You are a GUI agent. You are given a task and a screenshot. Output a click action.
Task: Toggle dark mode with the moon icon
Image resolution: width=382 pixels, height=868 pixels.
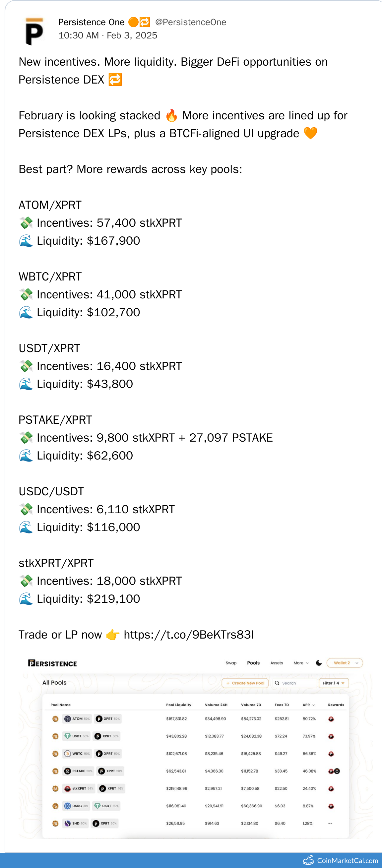319,663
